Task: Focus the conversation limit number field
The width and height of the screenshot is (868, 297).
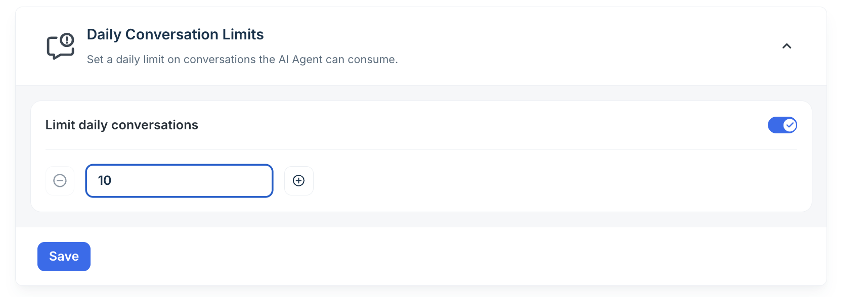Action: coord(179,180)
